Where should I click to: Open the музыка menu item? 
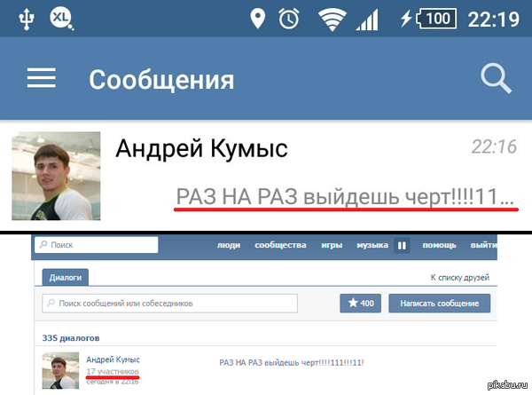click(x=372, y=245)
